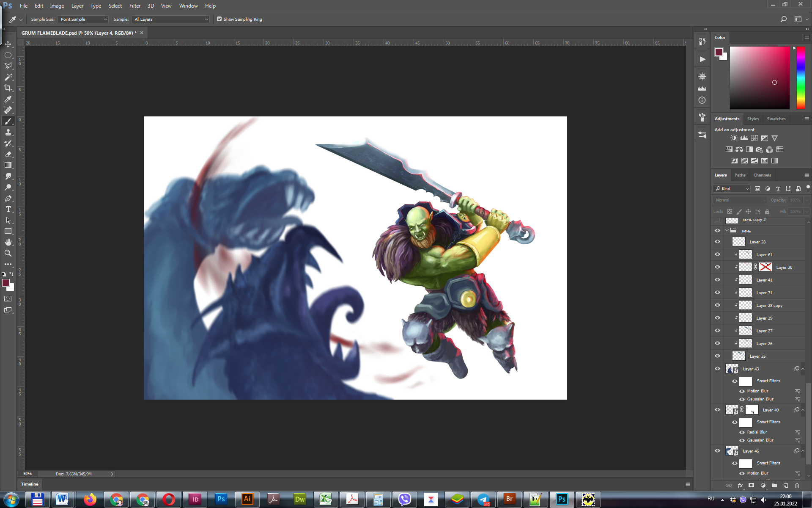Toggle Layer 46 visibility eye
The width and height of the screenshot is (812, 508).
717,451
